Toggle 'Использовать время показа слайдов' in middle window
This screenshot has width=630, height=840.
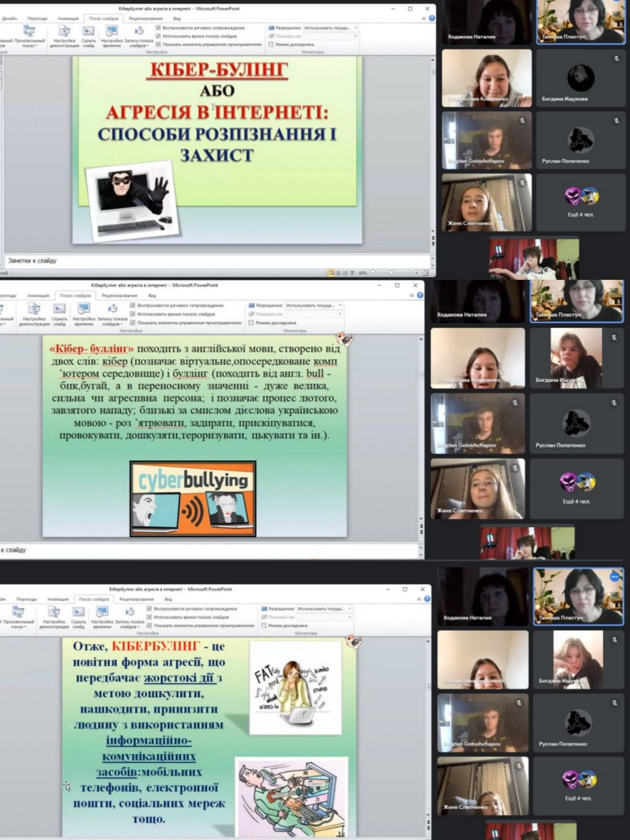133,314
